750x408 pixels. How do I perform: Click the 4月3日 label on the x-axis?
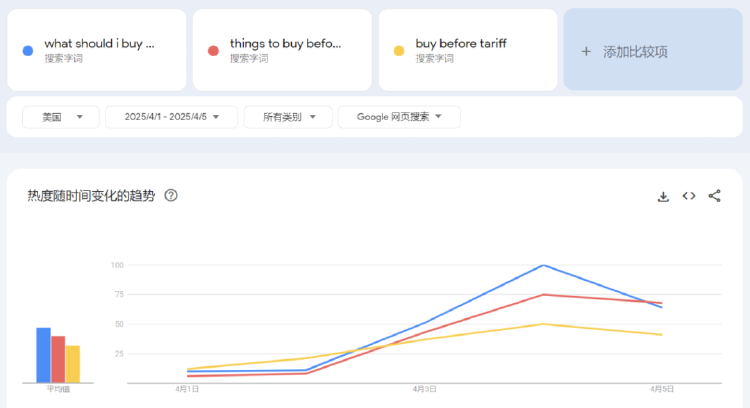(x=423, y=388)
